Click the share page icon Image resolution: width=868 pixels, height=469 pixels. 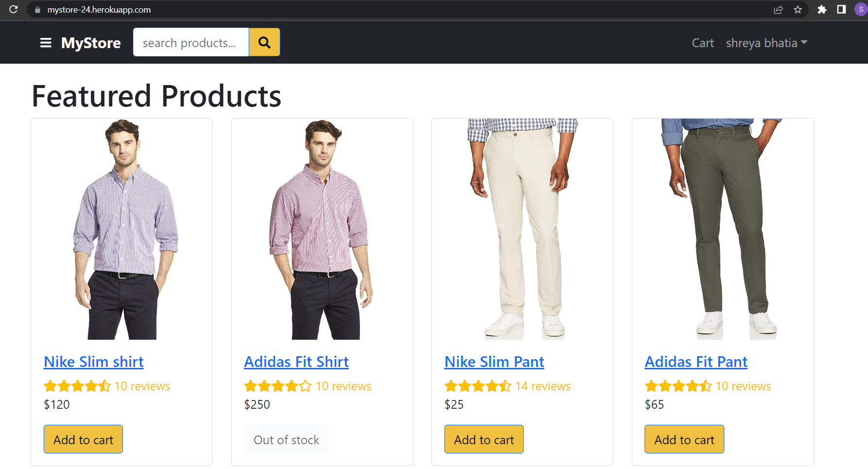click(778, 9)
